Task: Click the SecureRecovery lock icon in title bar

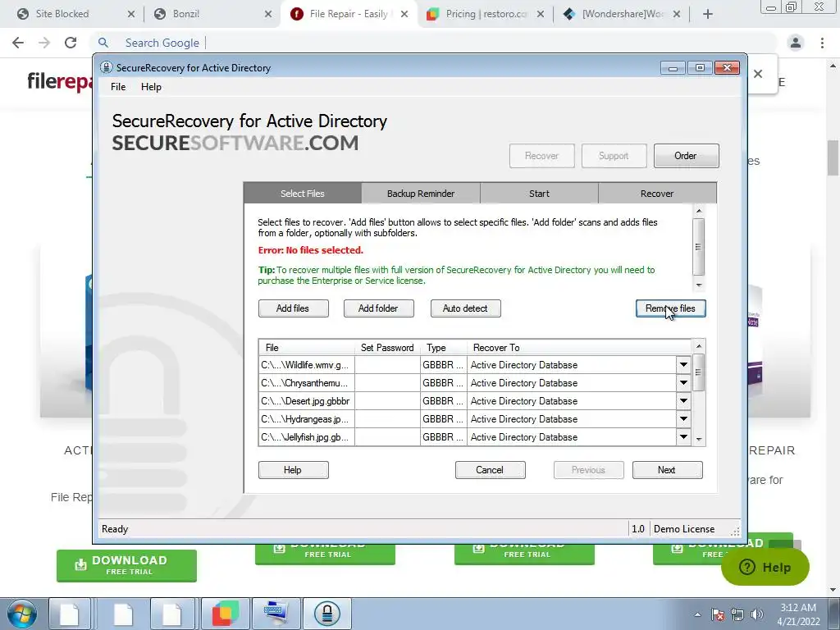Action: click(x=107, y=67)
